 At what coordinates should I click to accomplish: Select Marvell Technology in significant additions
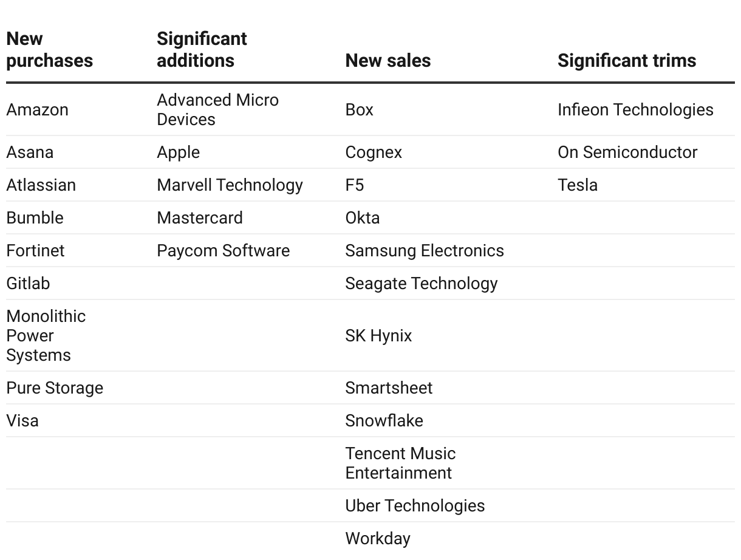(230, 185)
